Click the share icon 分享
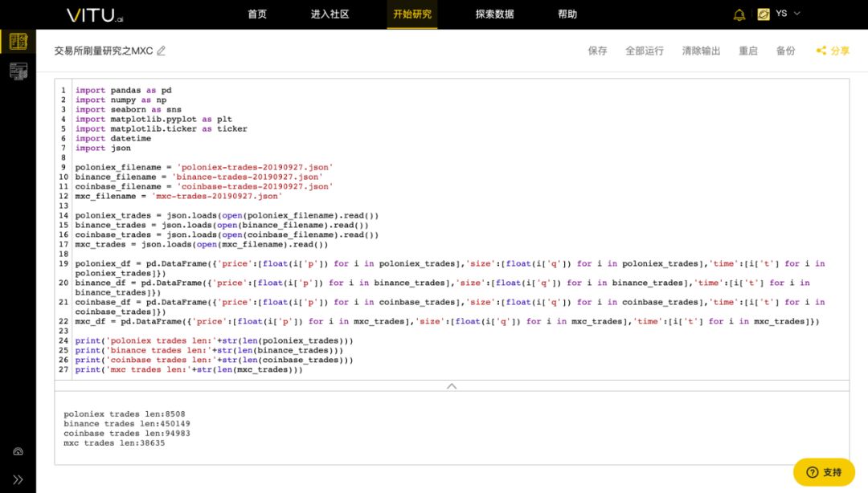Image resolution: width=868 pixels, height=493 pixels. click(833, 51)
